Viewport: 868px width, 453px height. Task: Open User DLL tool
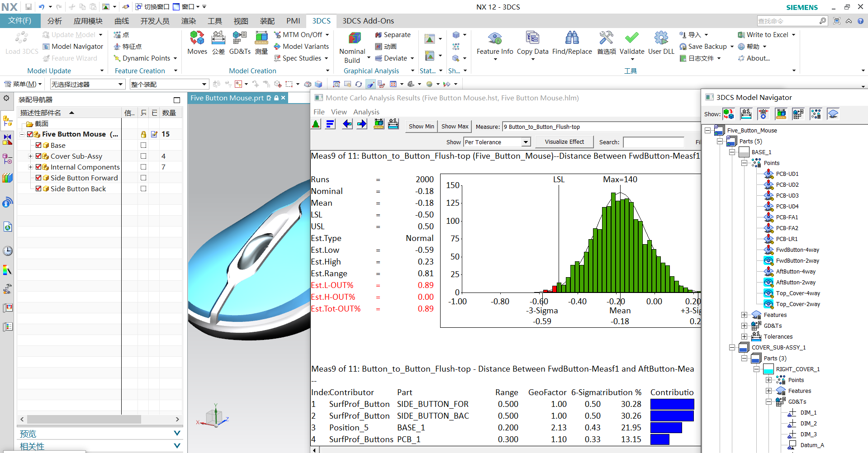[x=661, y=43]
